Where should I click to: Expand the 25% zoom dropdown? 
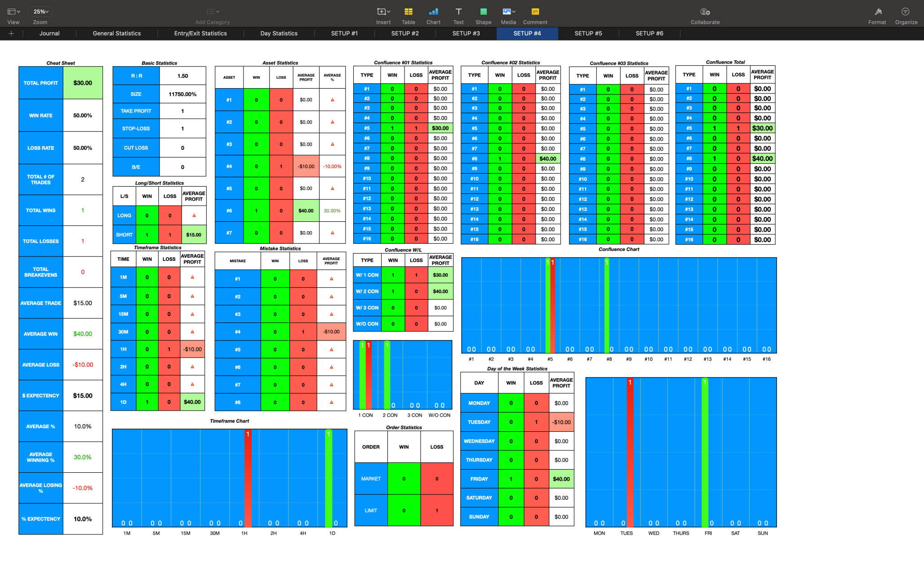(40, 12)
